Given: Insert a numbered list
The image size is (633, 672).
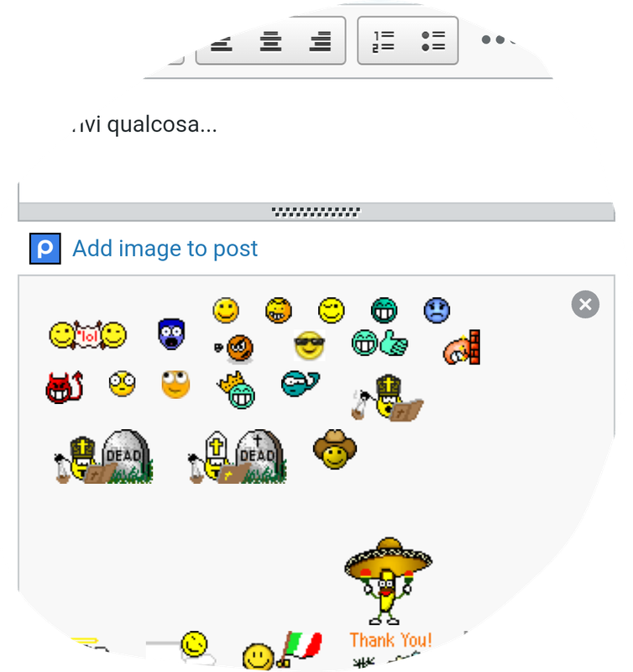Looking at the screenshot, I should (x=383, y=41).
